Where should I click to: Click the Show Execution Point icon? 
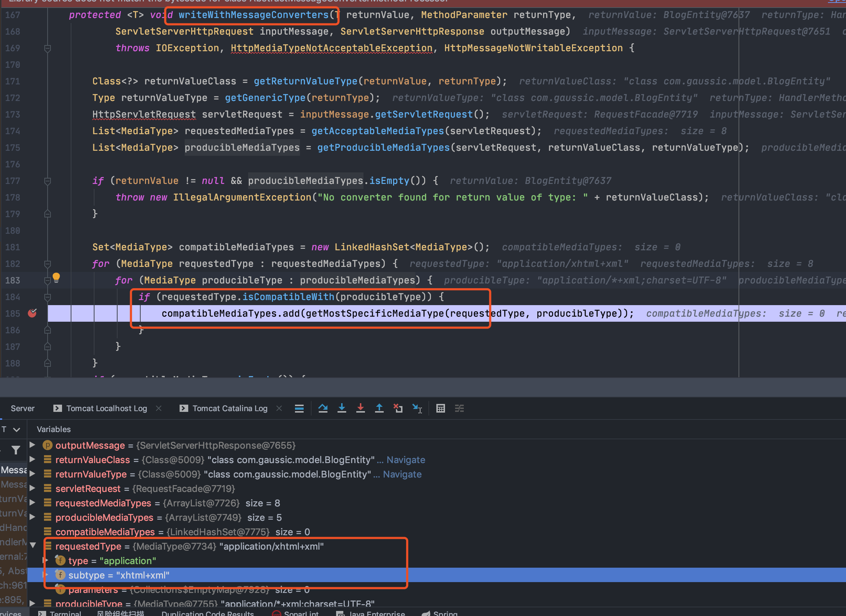(299, 408)
